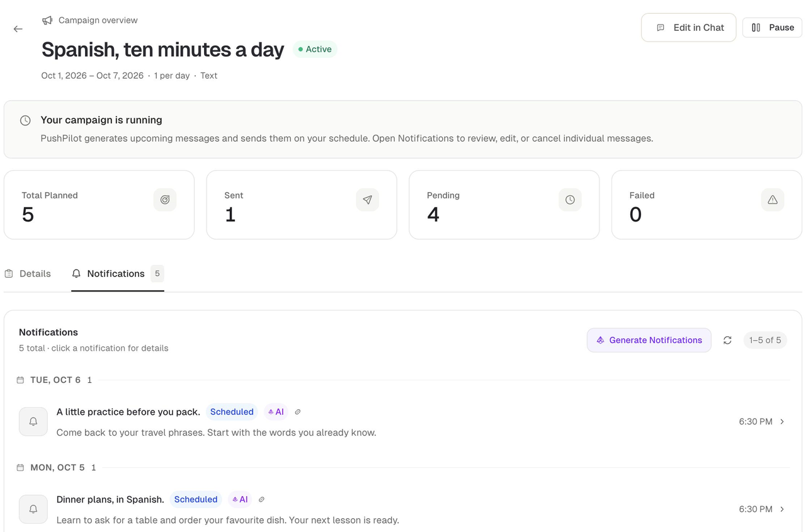806x532 pixels.
Task: Click the Notifications tab count badge 5
Action: [x=157, y=273]
